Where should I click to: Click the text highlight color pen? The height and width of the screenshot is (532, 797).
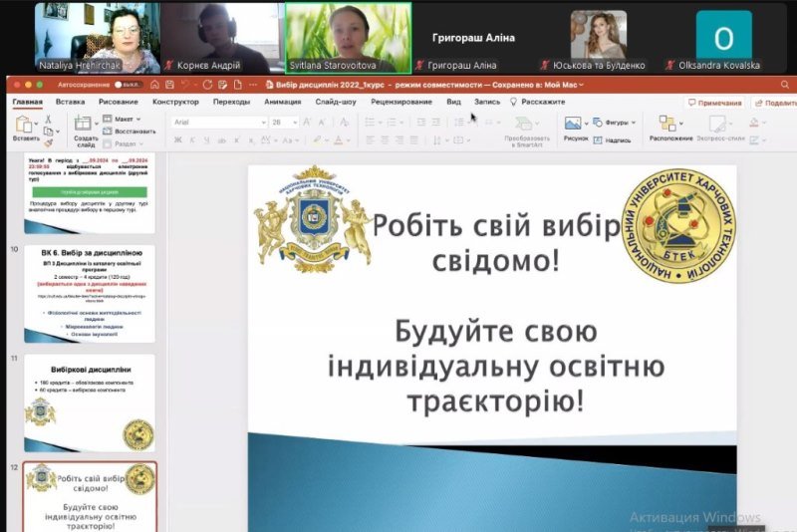click(x=317, y=140)
